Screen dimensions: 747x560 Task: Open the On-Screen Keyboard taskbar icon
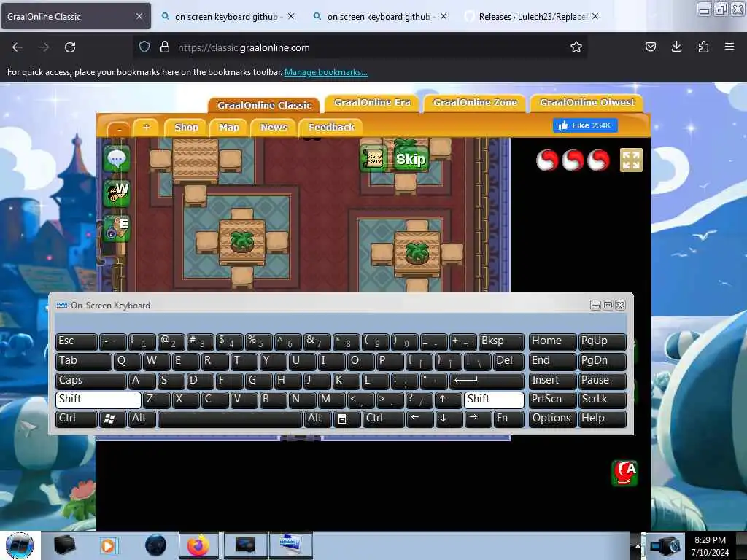(x=290, y=545)
